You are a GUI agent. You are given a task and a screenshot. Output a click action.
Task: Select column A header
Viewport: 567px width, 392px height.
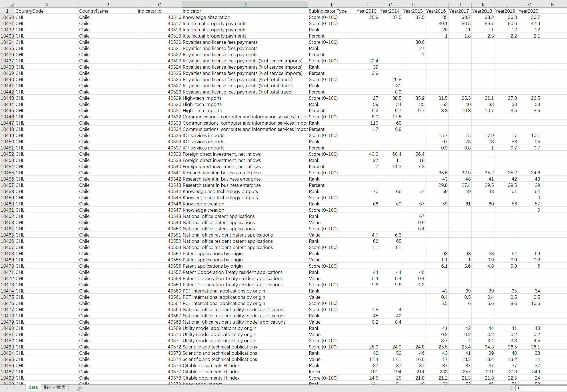(x=46, y=5)
